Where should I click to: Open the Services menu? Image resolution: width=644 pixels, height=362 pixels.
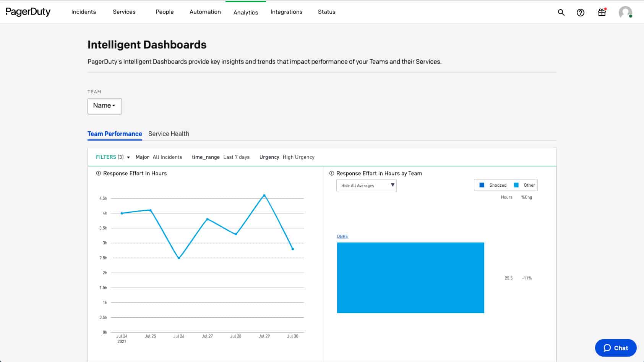124,12
